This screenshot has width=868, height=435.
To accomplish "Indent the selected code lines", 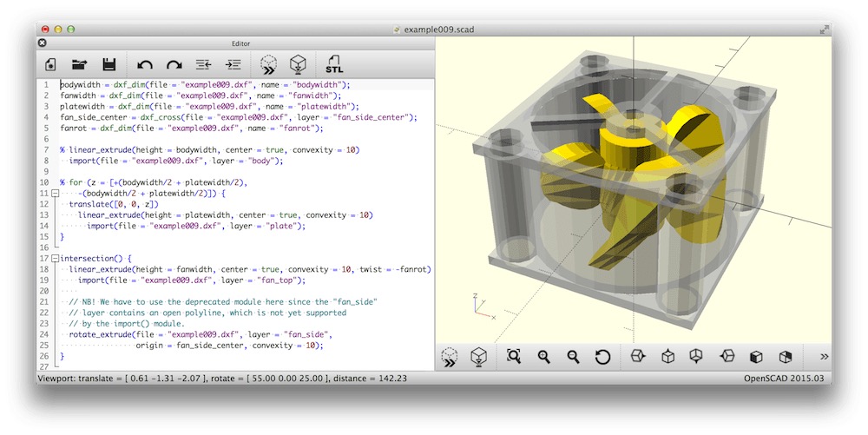I will (x=233, y=65).
